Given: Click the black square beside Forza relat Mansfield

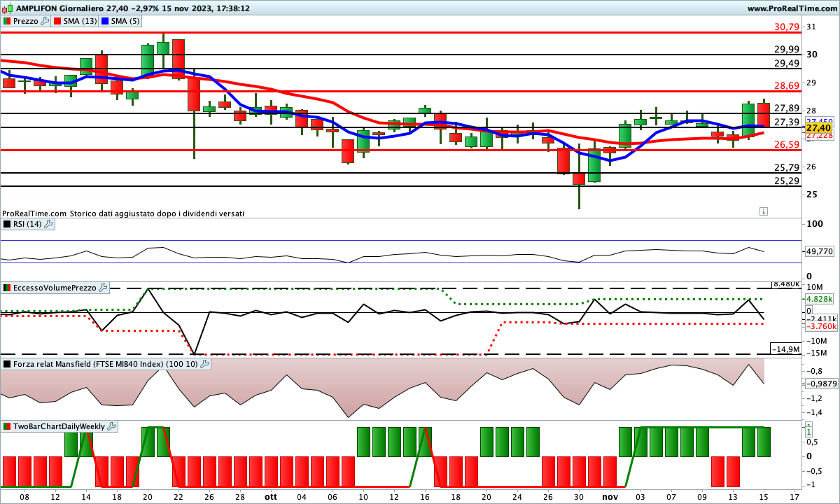Looking at the screenshot, I should click(x=7, y=364).
